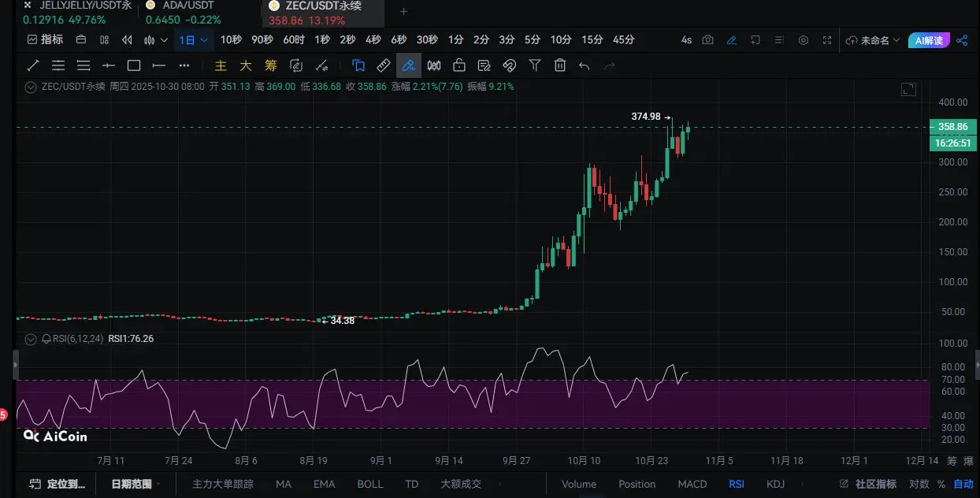Open the 指标 indicators panel

45,39
